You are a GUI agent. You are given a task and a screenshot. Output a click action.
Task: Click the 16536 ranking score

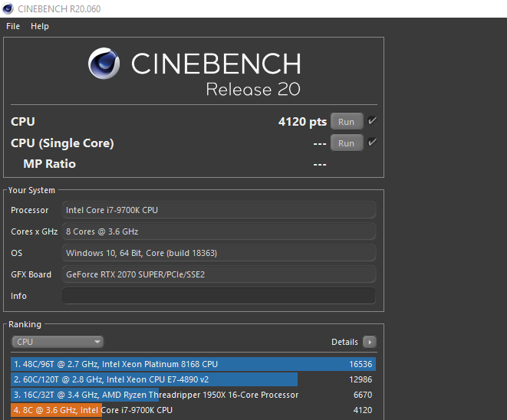(x=360, y=364)
